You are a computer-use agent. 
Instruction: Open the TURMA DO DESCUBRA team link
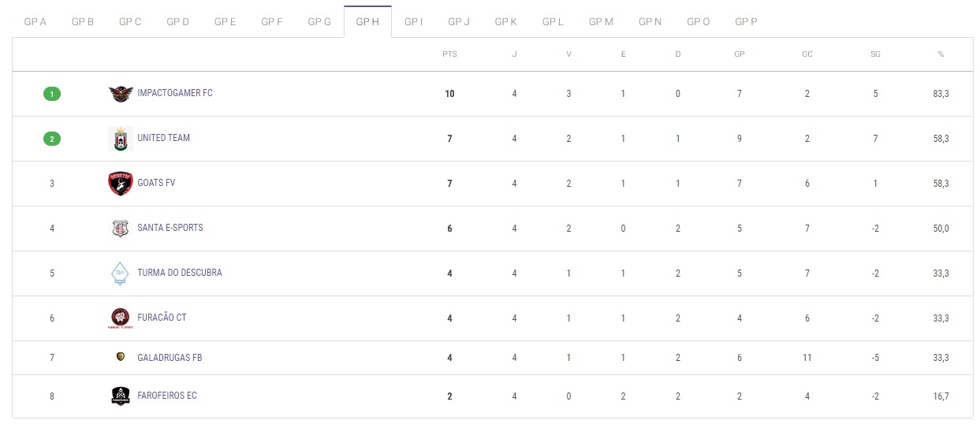tap(180, 273)
